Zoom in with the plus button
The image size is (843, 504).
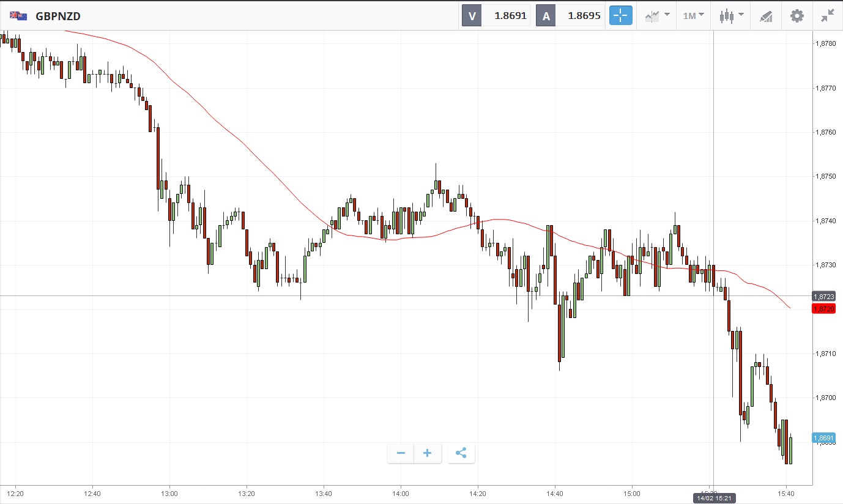[428, 453]
